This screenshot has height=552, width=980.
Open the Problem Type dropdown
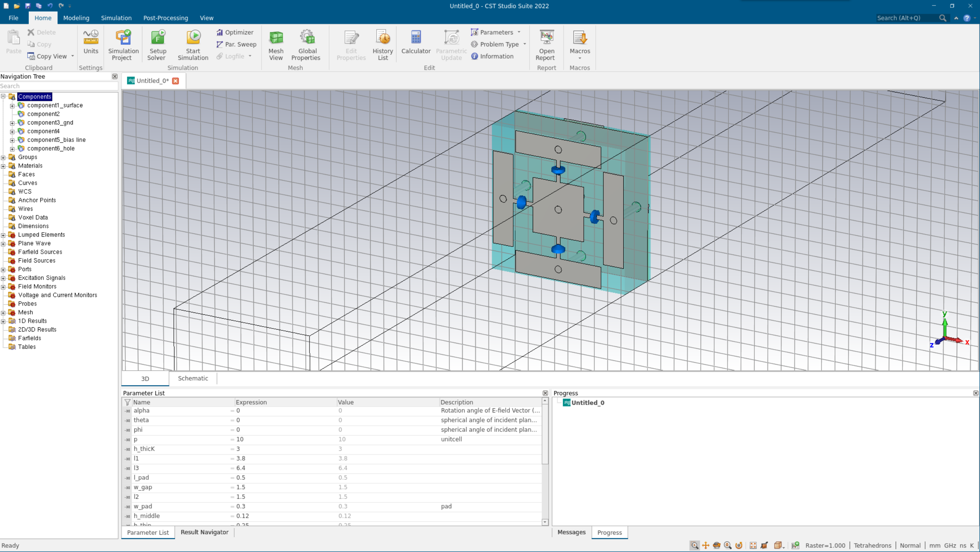point(525,44)
